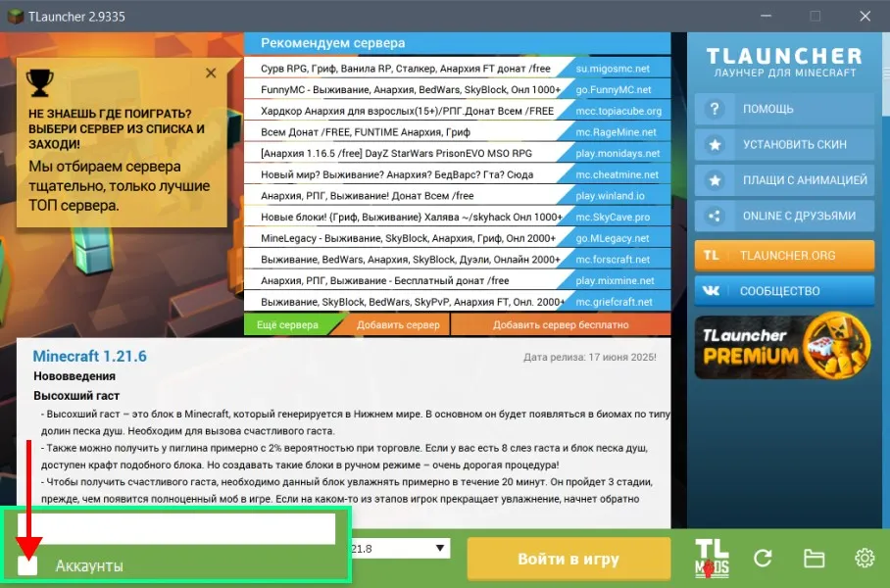Select server mc.RageMine.net
The image size is (890, 588).
click(616, 132)
